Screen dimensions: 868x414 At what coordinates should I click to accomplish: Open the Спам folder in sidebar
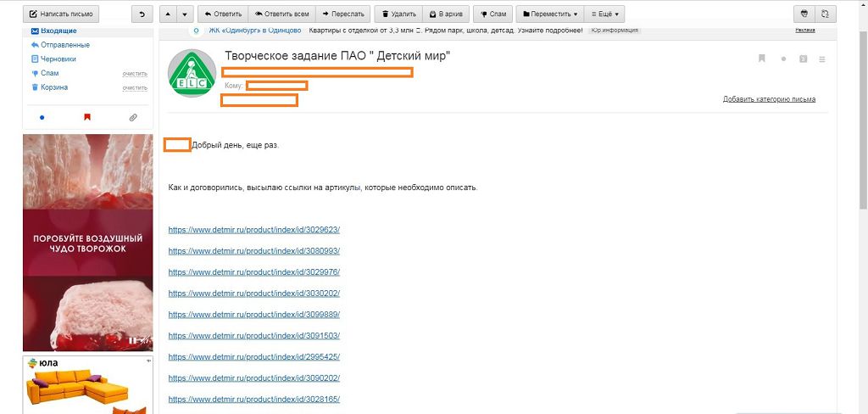click(50, 73)
